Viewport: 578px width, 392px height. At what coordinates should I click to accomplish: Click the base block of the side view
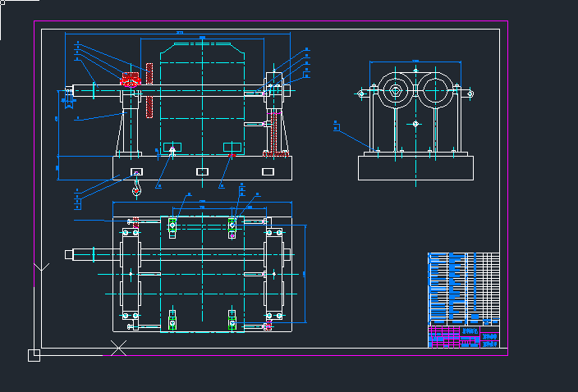point(416,168)
